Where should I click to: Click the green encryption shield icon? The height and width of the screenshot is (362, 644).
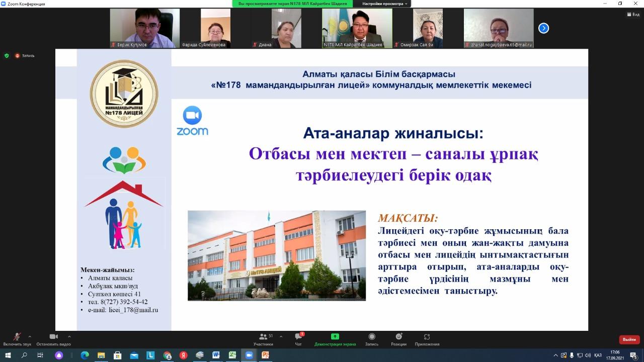point(7,55)
